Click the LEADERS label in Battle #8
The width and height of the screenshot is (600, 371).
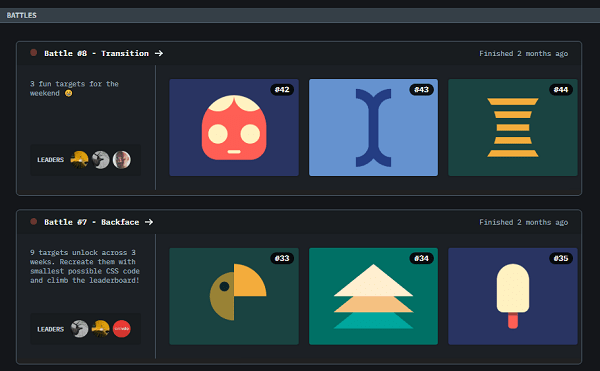[51, 160]
